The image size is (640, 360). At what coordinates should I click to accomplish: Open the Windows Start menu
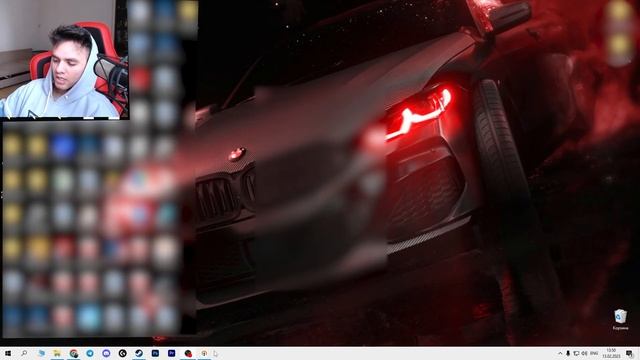[7, 353]
